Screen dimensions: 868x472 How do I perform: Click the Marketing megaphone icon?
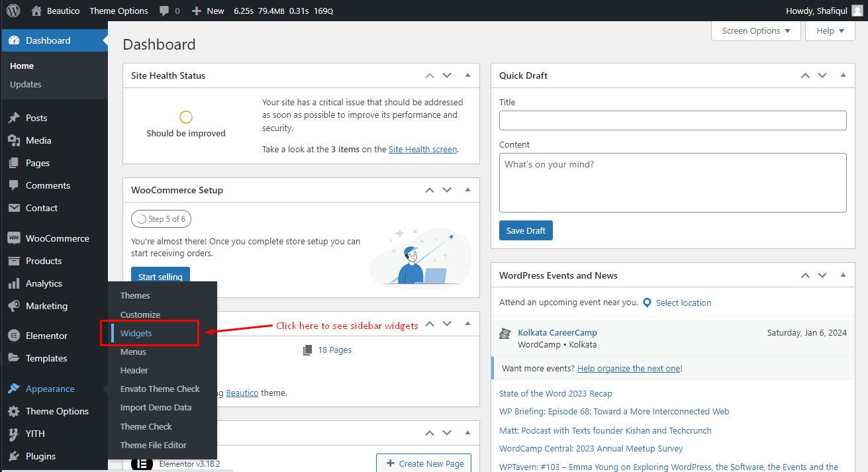pyautogui.click(x=14, y=306)
